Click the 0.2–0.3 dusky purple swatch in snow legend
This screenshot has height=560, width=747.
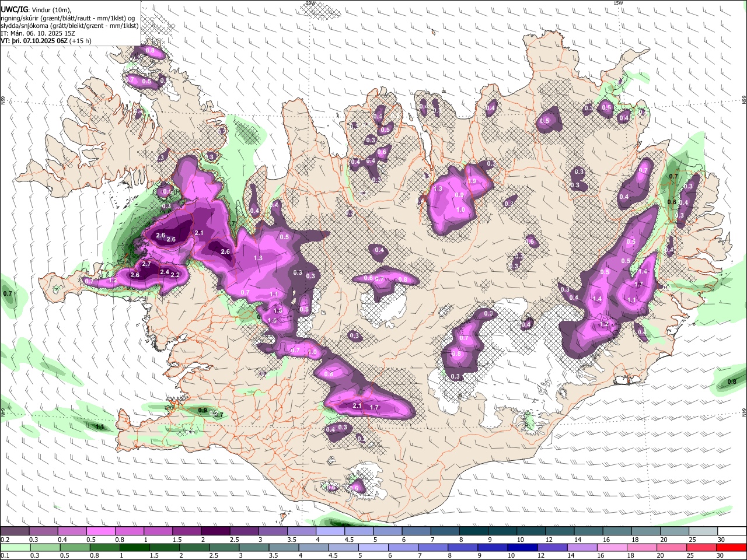[15, 531]
